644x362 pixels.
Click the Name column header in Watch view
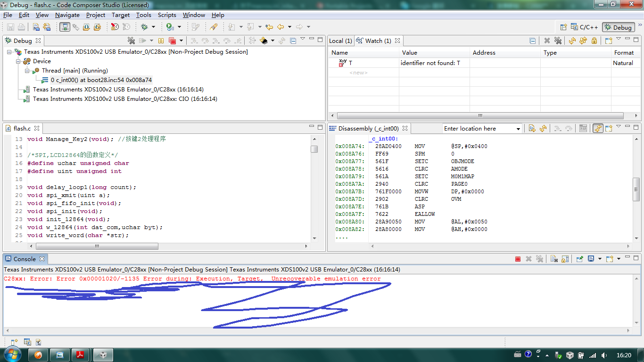pos(363,53)
